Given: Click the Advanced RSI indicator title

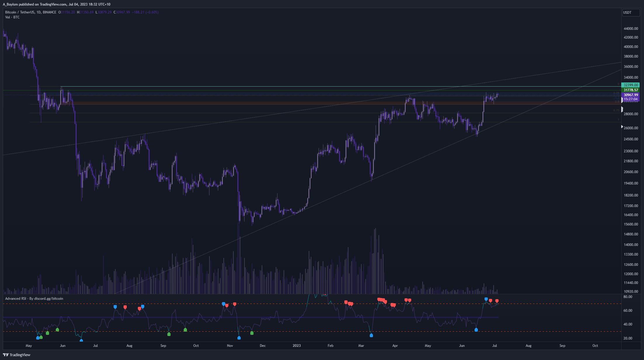Looking at the screenshot, I should tap(34, 299).
